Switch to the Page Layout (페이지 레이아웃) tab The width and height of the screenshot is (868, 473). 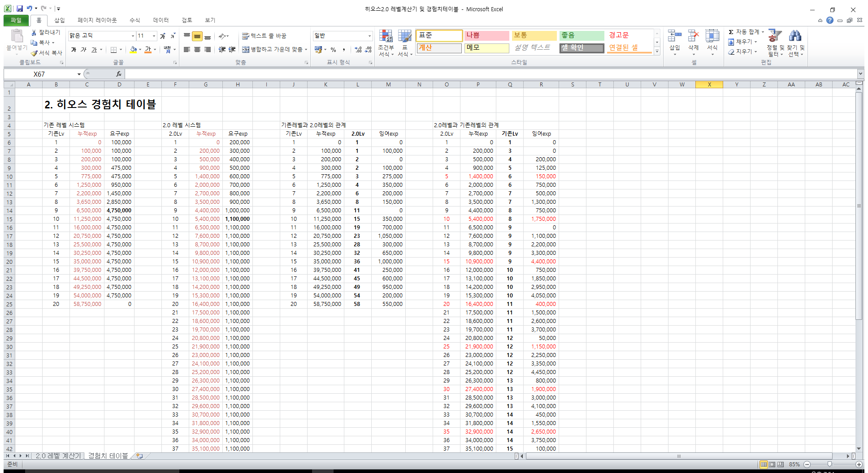(x=97, y=20)
